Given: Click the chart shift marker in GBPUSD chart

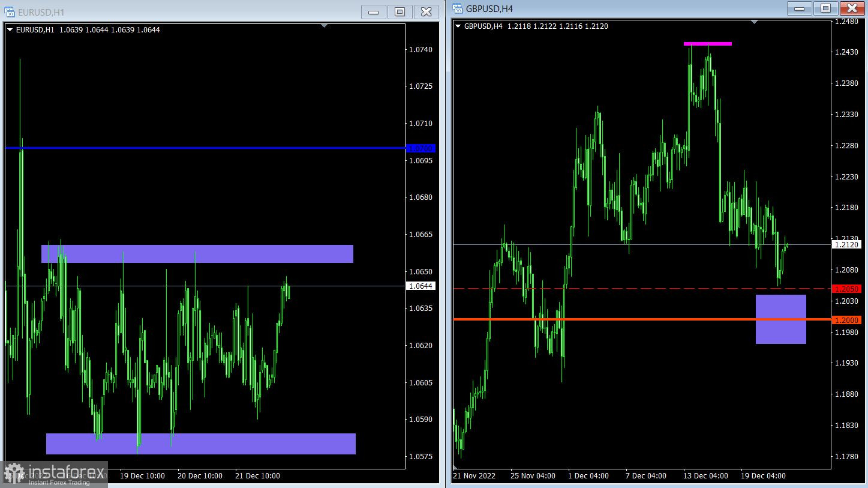Looking at the screenshot, I should click(755, 22).
